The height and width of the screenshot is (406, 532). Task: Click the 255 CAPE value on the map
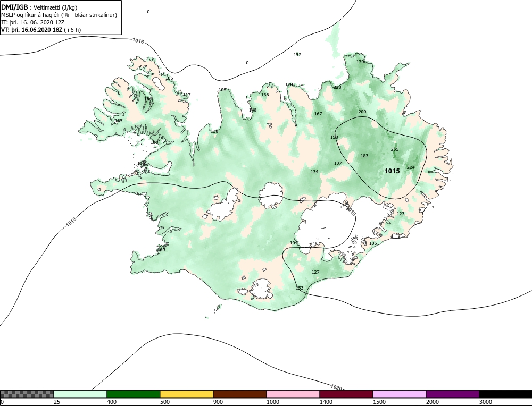coord(395,149)
